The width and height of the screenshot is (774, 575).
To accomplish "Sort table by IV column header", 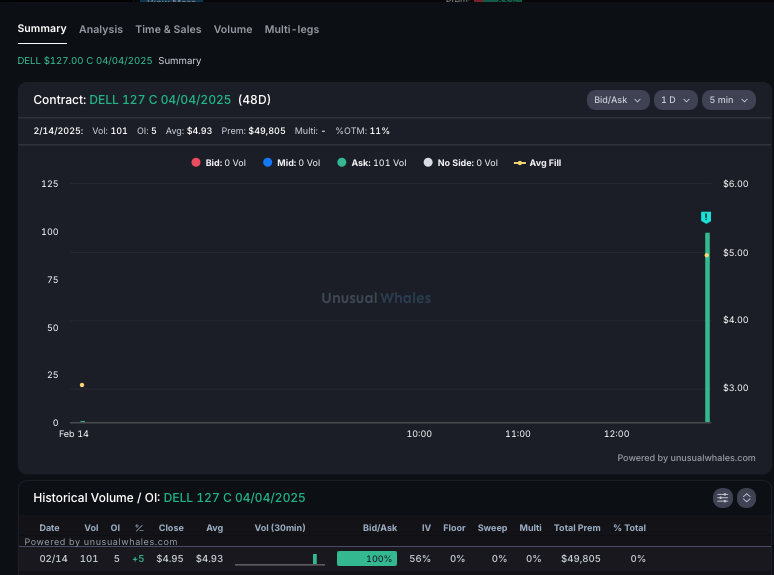I will [426, 528].
